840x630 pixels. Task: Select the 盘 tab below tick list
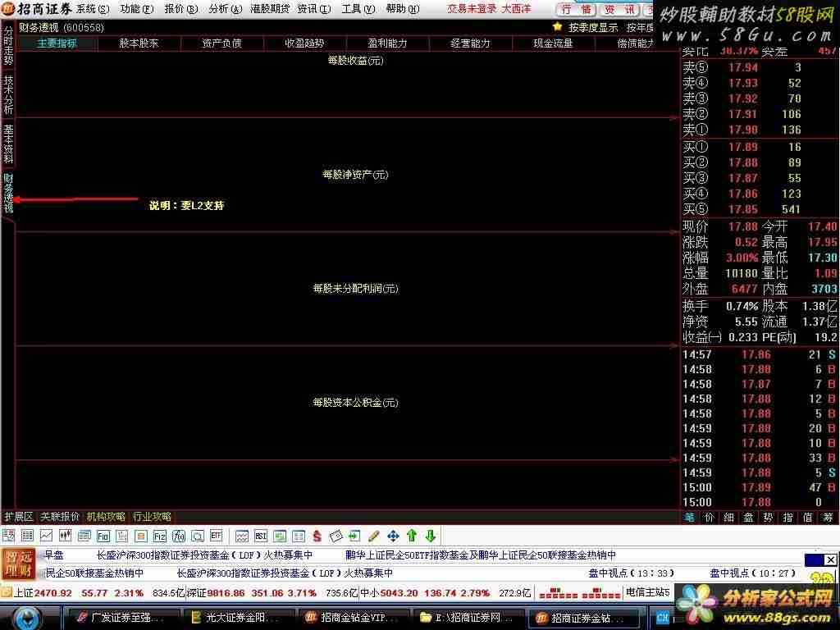pyautogui.click(x=748, y=517)
